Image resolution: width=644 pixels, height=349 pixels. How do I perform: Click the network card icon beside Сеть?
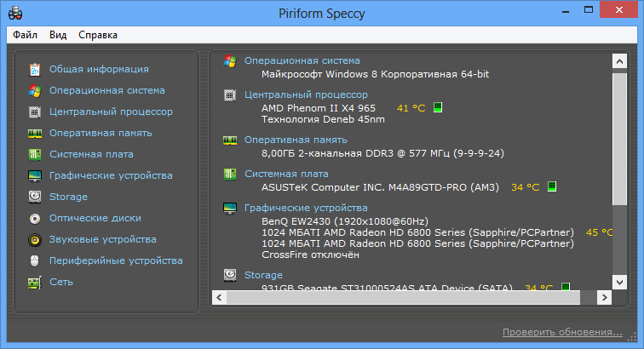(x=35, y=283)
